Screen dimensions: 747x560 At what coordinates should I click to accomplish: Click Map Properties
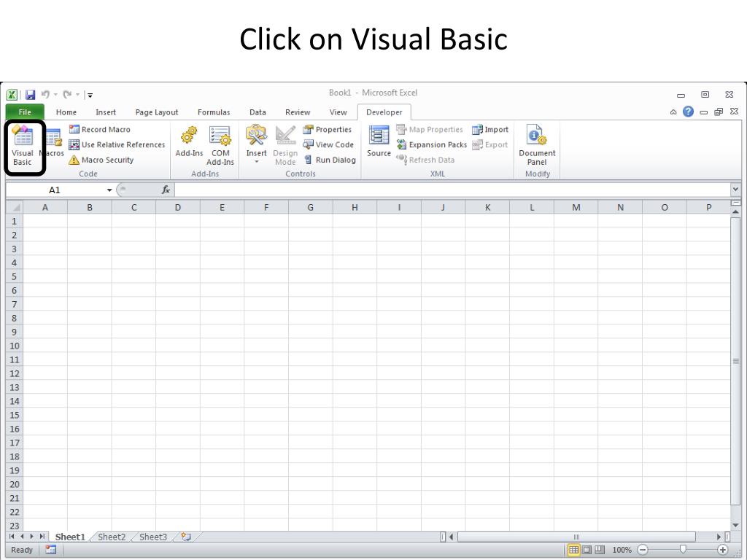click(x=429, y=130)
